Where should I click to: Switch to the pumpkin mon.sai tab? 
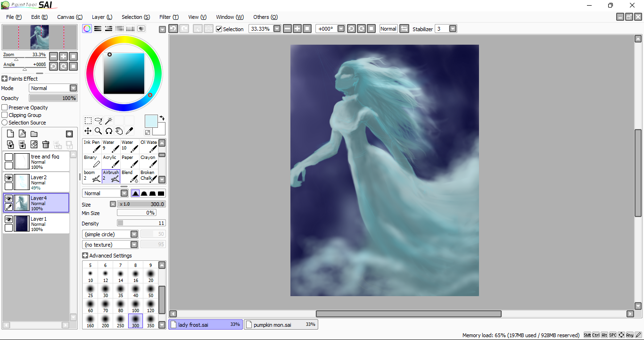pyautogui.click(x=281, y=324)
